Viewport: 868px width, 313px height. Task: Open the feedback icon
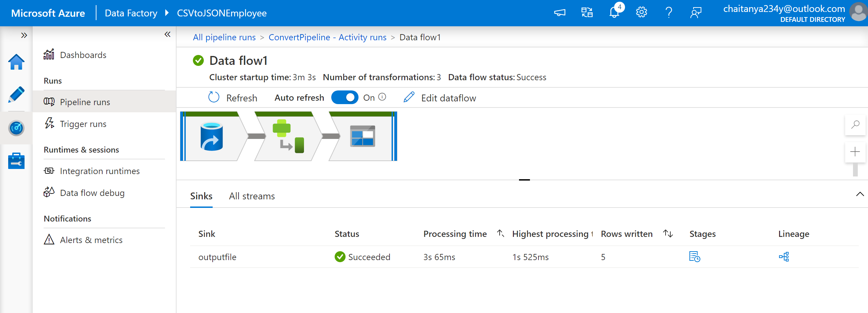pyautogui.click(x=696, y=13)
